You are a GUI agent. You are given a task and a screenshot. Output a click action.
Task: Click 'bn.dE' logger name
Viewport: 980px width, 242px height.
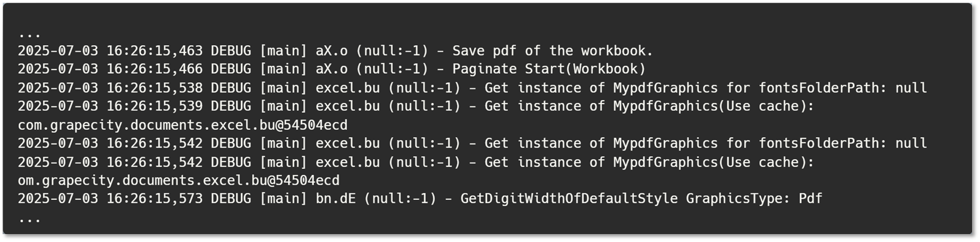click(336, 199)
